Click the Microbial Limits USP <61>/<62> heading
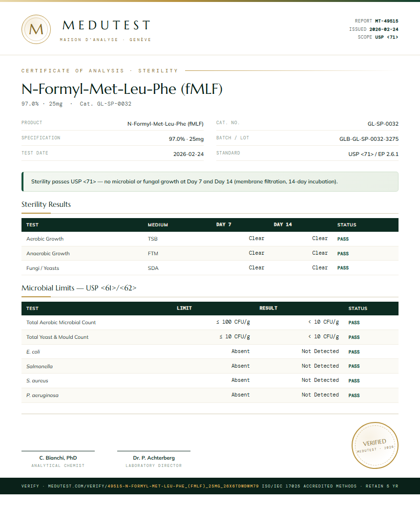This screenshot has width=420, height=509. [x=79, y=288]
